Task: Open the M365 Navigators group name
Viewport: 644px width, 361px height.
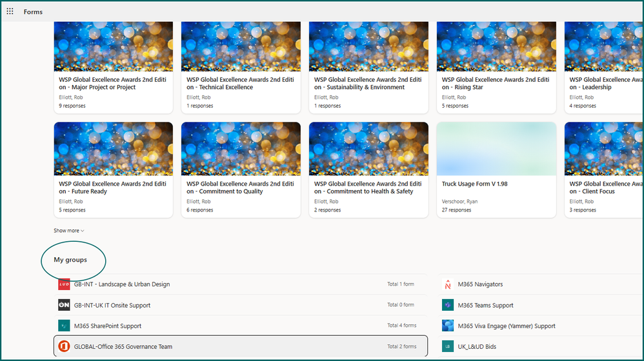Action: (x=480, y=284)
